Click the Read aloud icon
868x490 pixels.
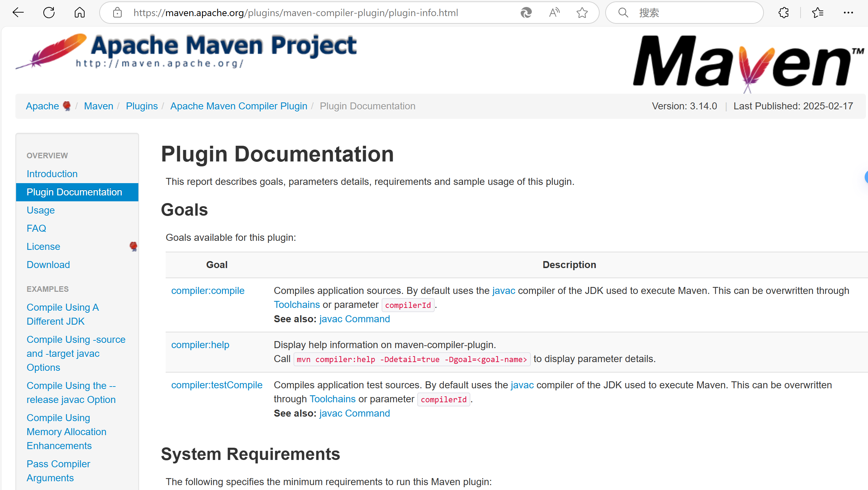point(554,13)
